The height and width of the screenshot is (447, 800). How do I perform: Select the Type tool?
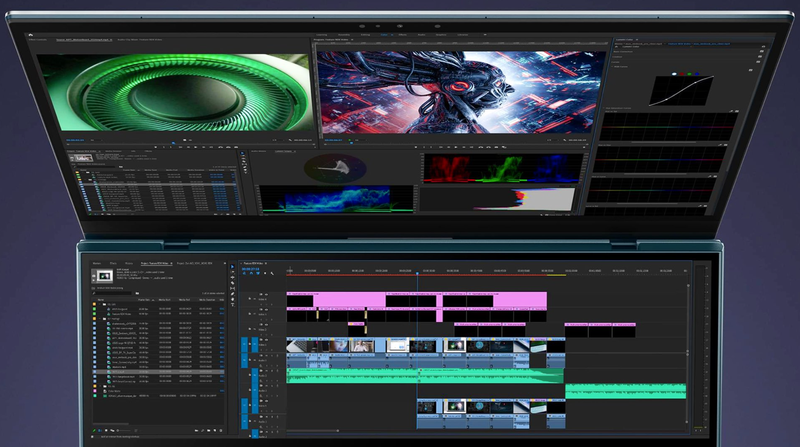[x=232, y=305]
